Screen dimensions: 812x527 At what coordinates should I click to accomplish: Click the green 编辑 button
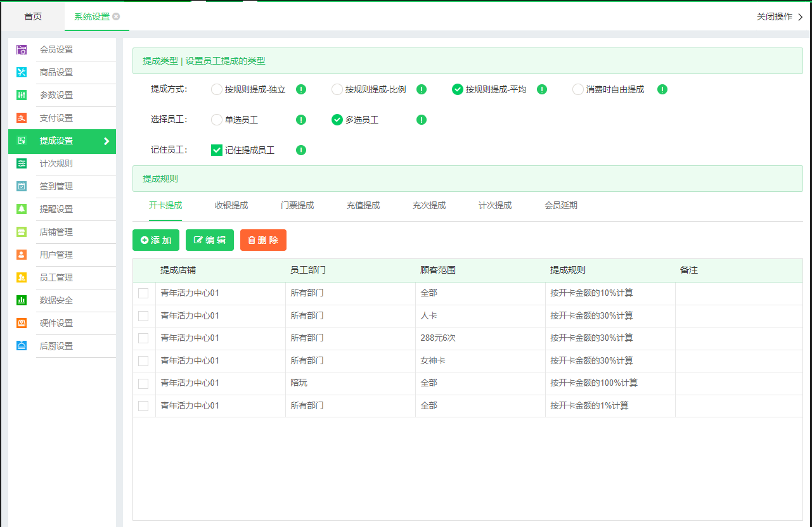(210, 240)
